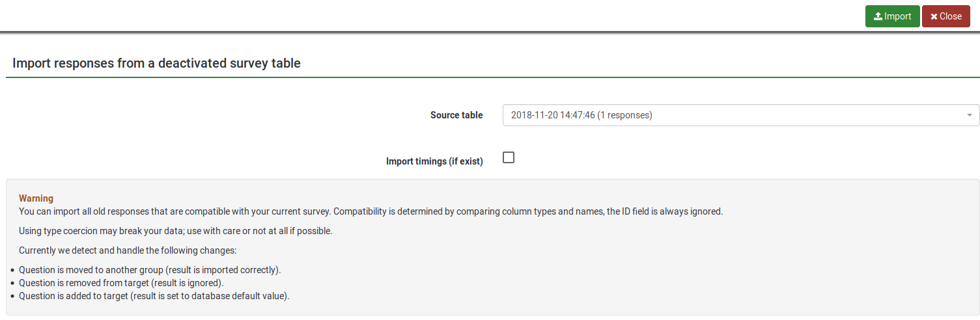This screenshot has height=320, width=980.
Task: Select the 2018-11-20 14:47:46 source table value
Action: (581, 115)
